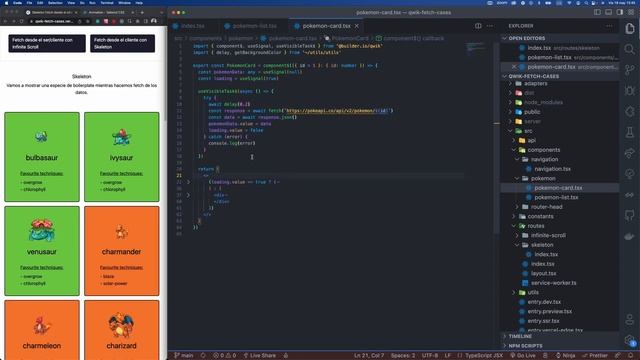
Task: Click the browser reload icon
Action: [x=22, y=21]
